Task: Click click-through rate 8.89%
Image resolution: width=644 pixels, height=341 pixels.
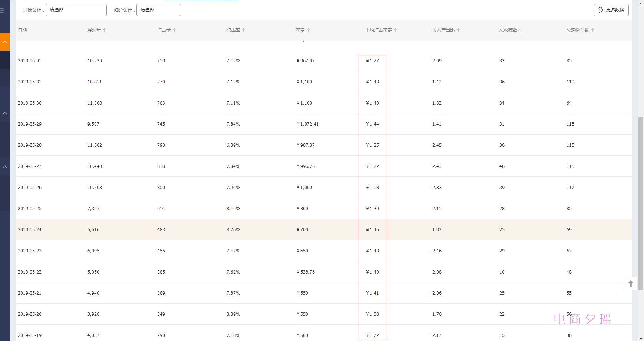Action: coord(233,314)
